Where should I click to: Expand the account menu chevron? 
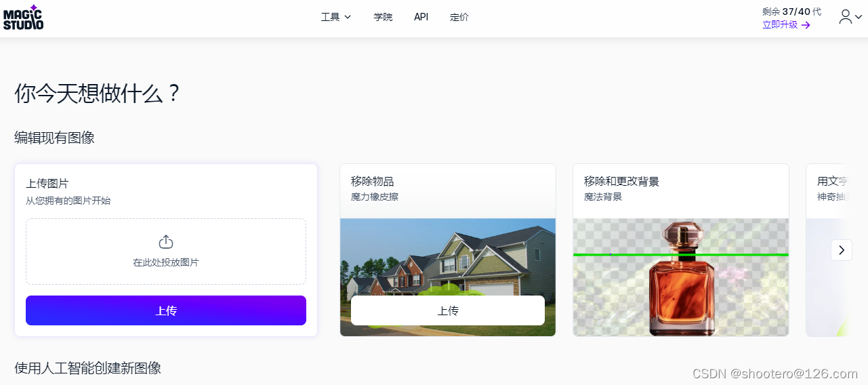pos(859,18)
